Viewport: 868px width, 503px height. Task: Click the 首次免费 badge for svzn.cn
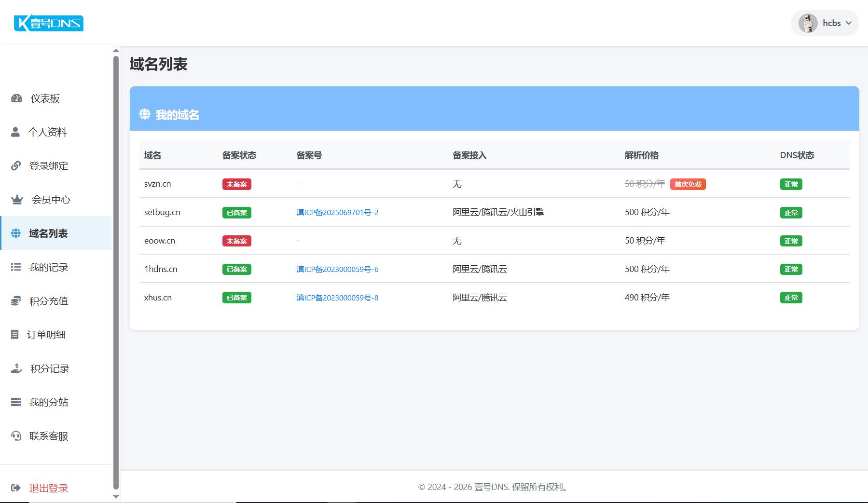coord(688,184)
